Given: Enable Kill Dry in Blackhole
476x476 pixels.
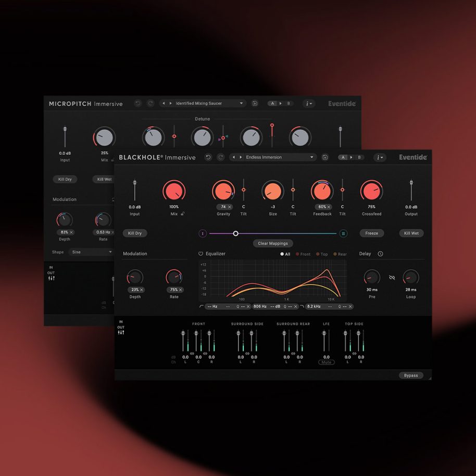Looking at the screenshot, I should pos(135,233).
